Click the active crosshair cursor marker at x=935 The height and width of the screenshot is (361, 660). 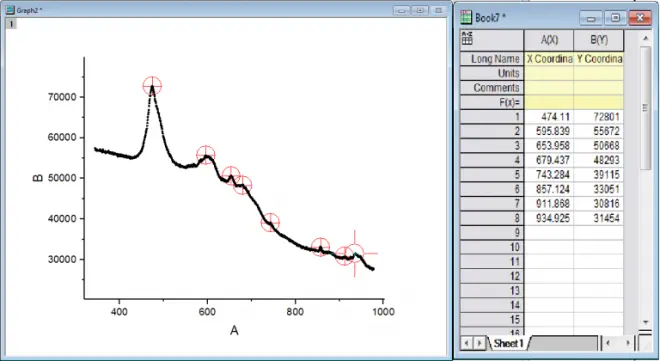pos(355,253)
